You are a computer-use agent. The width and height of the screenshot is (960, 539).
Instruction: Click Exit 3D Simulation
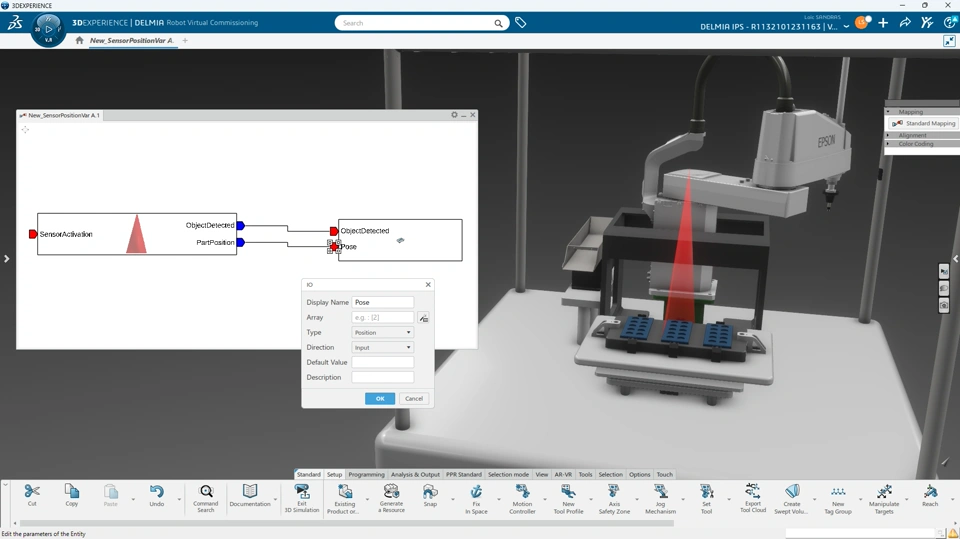pyautogui.click(x=302, y=499)
